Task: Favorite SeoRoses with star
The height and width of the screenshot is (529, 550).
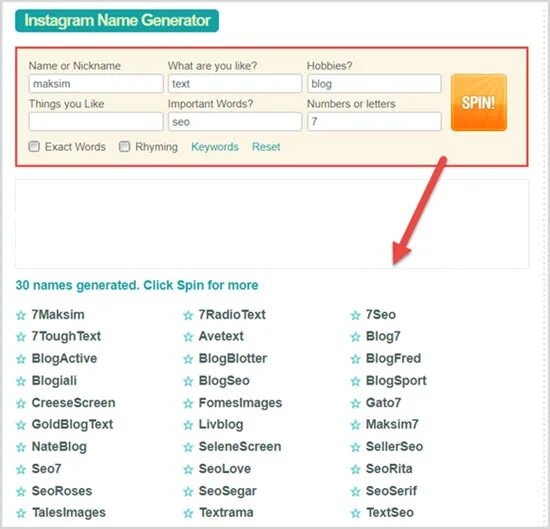Action: (x=21, y=491)
